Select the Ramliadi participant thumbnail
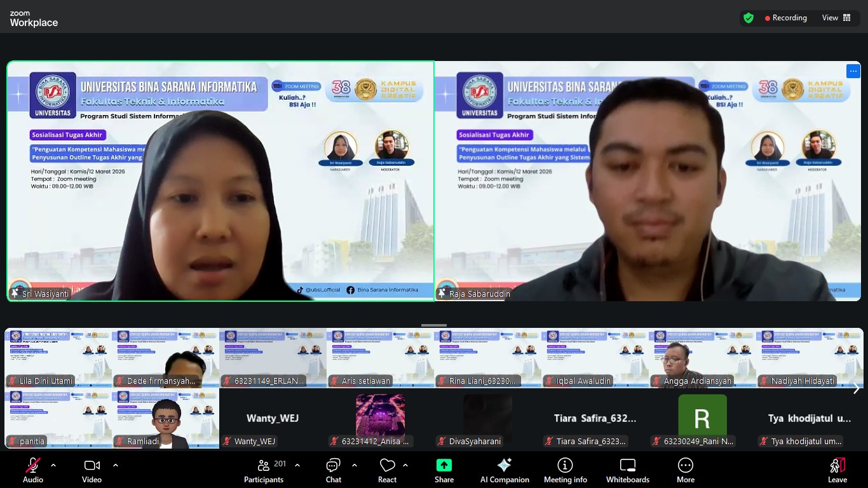 [x=165, y=419]
